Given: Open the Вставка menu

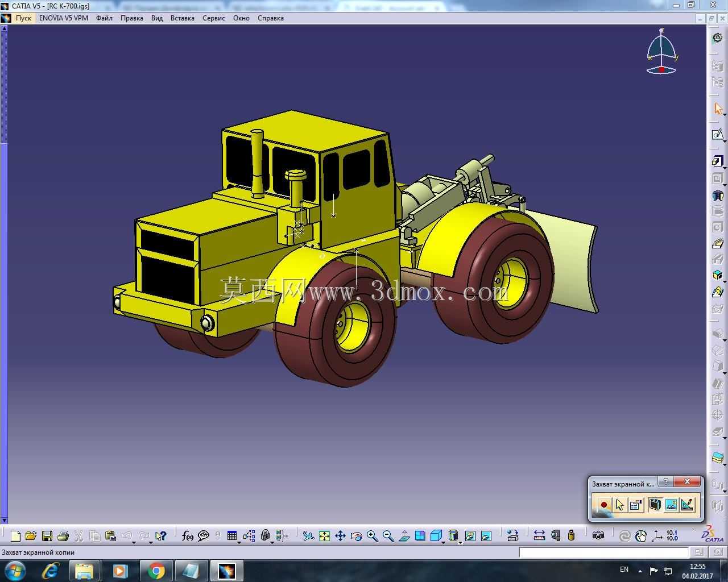Looking at the screenshot, I should click(x=183, y=18).
